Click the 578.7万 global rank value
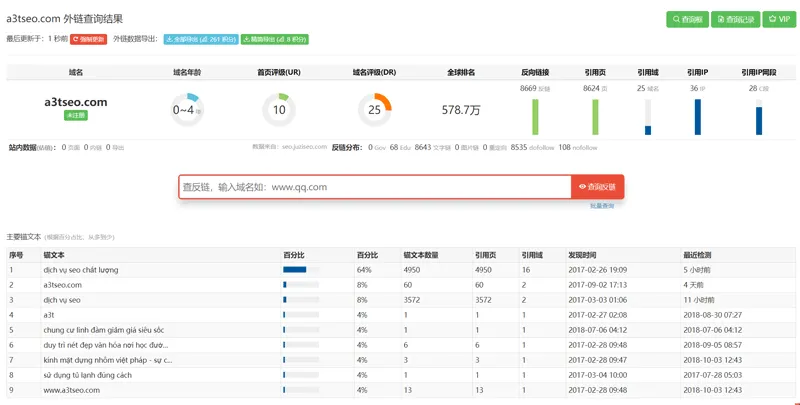800x405 pixels. pos(461,110)
